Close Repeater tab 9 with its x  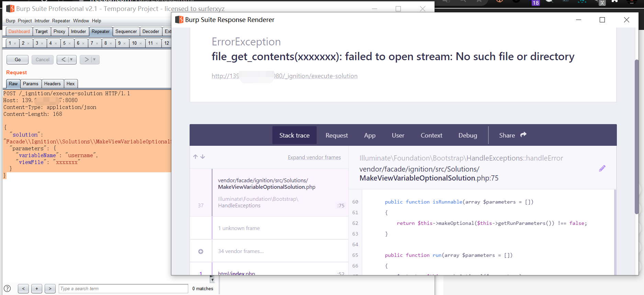(x=124, y=43)
